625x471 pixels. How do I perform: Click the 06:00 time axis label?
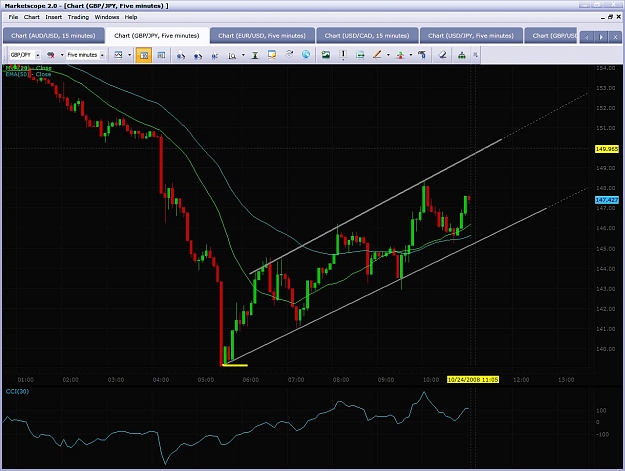tap(251, 380)
